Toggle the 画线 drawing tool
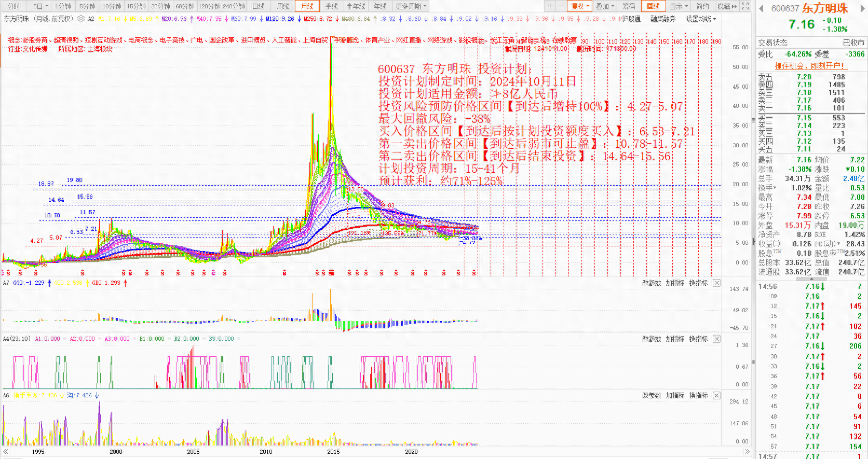This screenshot has height=459, width=868. tap(653, 6)
